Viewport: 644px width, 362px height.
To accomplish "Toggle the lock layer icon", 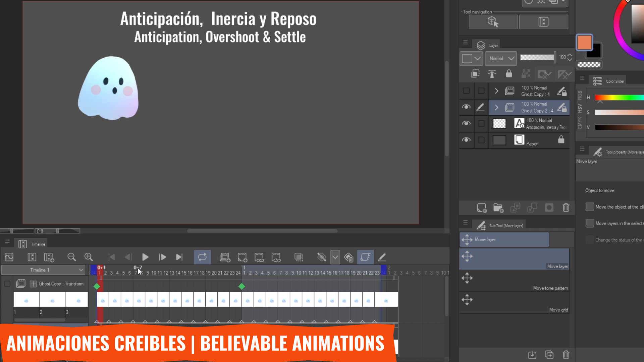I will click(509, 74).
